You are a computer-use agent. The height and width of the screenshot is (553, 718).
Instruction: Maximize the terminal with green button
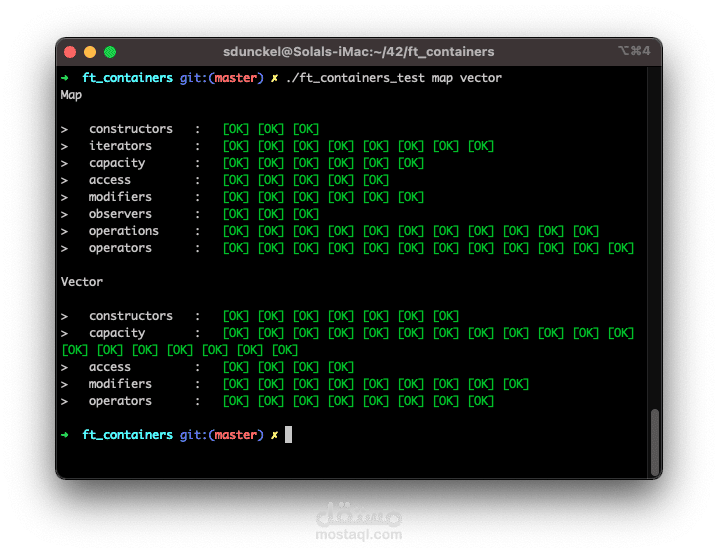pos(110,52)
